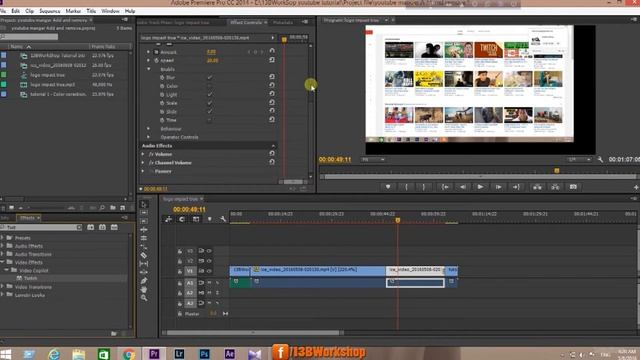This screenshot has height=360, width=640.
Task: Play the sequence in Program monitor
Action: click(x=480, y=187)
